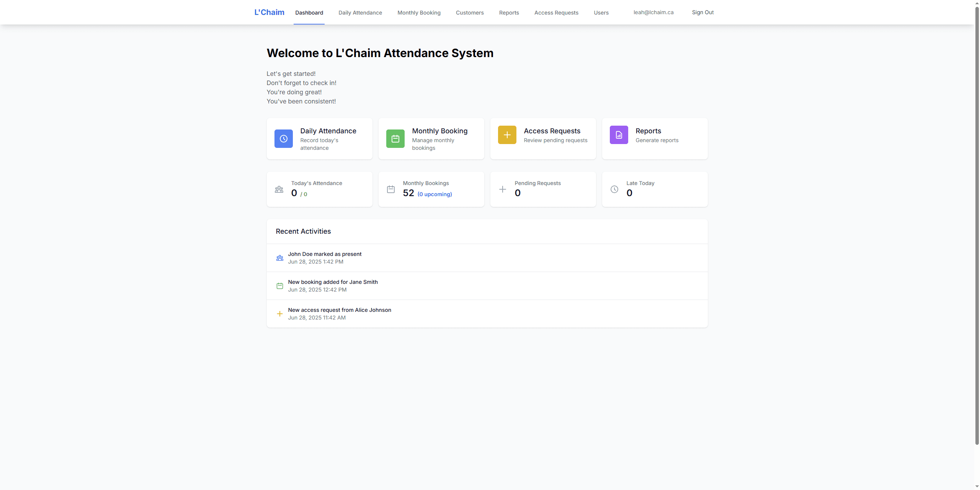Click 'John Doe marked as present' activity

tap(325, 254)
